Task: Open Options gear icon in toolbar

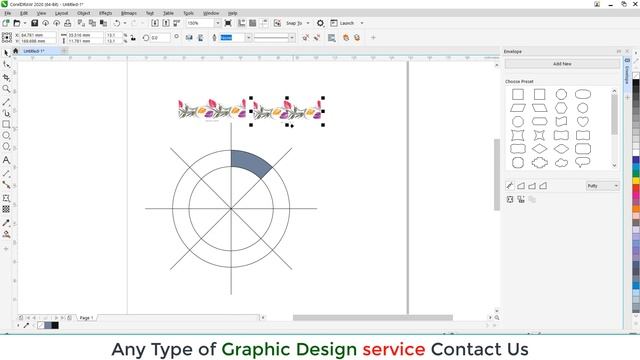Action: pos(320,23)
